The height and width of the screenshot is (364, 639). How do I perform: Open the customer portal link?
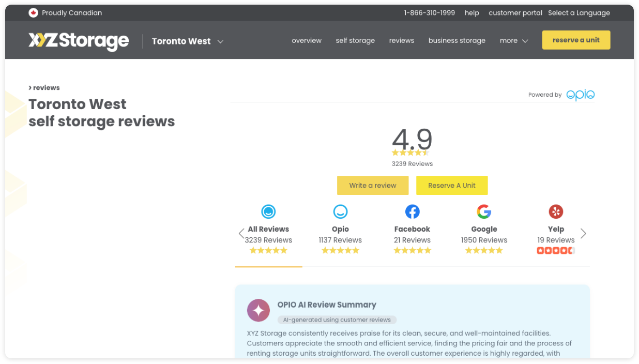click(515, 13)
